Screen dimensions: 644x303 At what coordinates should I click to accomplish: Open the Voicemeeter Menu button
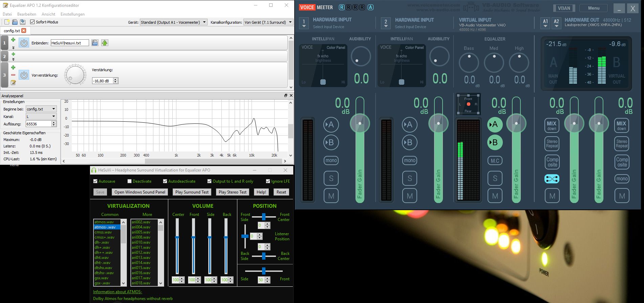(594, 8)
